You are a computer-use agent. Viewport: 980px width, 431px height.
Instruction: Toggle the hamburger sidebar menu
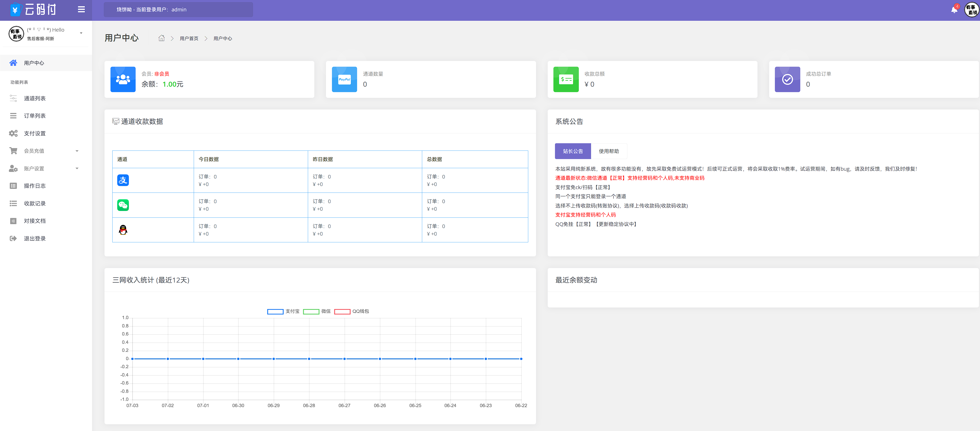click(x=81, y=10)
